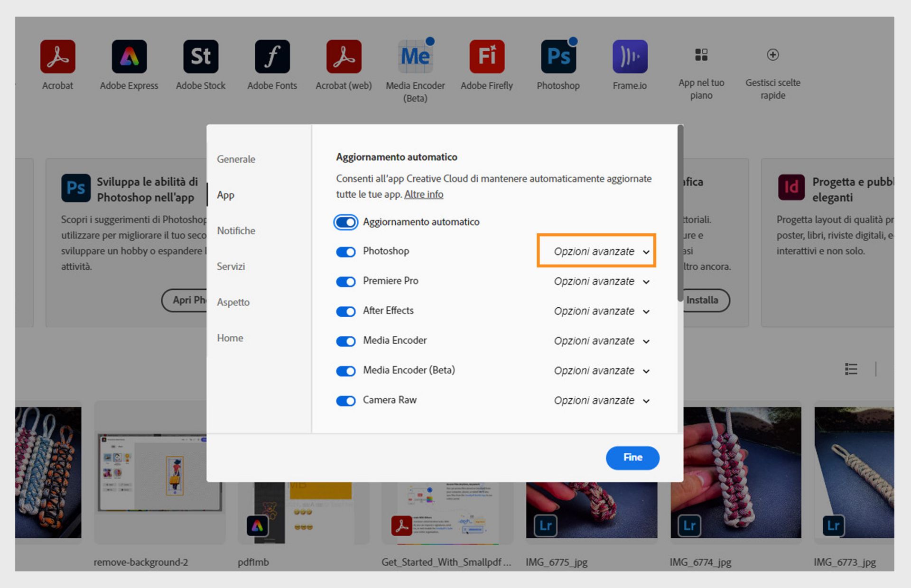Screen dimensions: 911x588
Task: Disable the main Aggiornamento automatico toggle
Action: (x=346, y=222)
